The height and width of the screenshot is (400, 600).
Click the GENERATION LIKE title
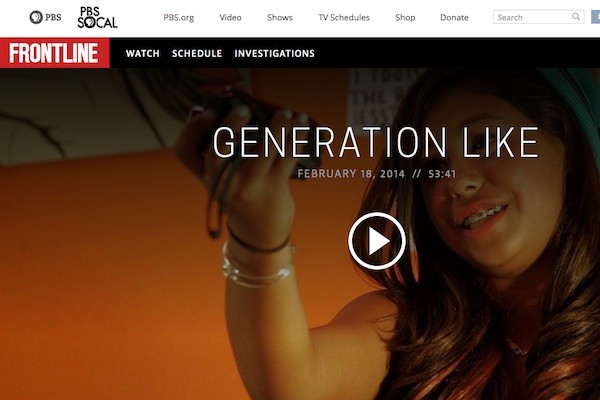376,142
